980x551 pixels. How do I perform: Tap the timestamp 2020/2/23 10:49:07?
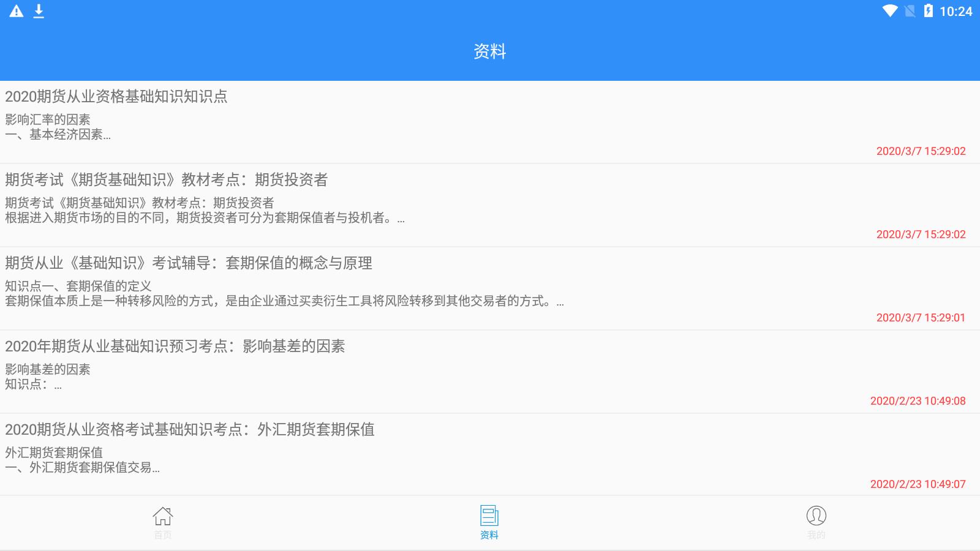pyautogui.click(x=919, y=483)
